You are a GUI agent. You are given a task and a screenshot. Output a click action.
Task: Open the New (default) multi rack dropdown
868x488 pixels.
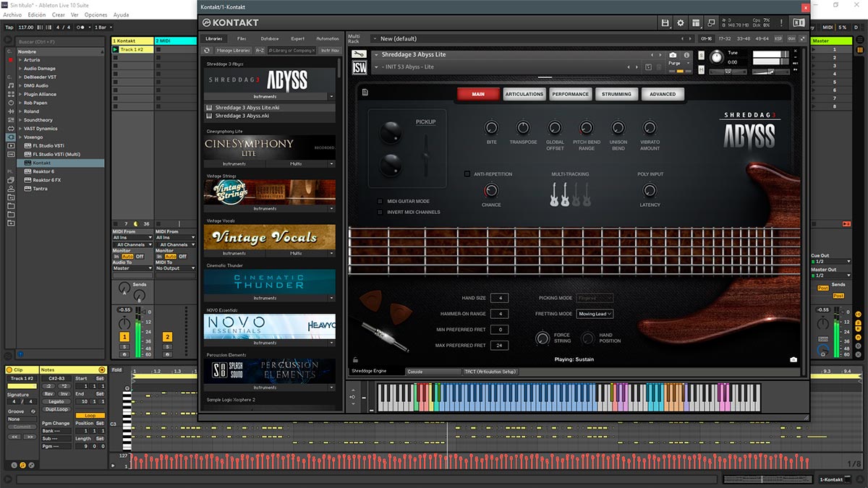pos(525,38)
